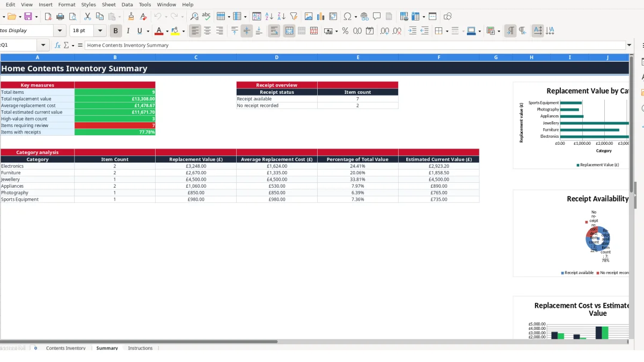The width and height of the screenshot is (644, 362).
Task: Open the font color dropdown arrow
Action: [167, 31]
